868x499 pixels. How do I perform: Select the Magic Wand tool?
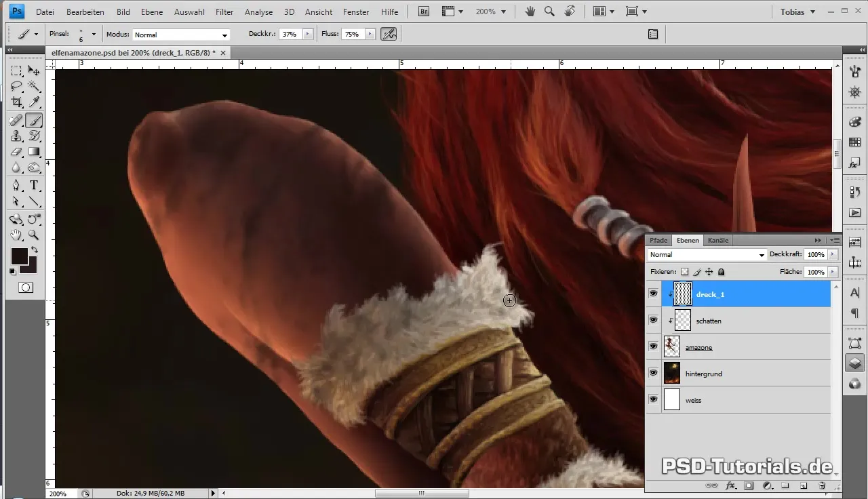pyautogui.click(x=33, y=86)
